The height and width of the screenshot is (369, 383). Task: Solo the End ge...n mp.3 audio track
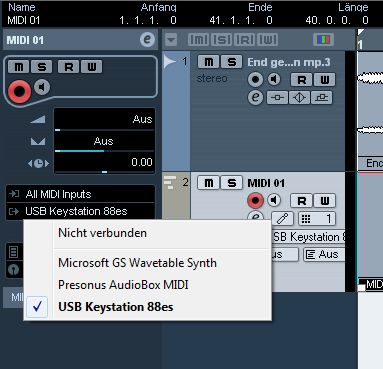(x=231, y=62)
